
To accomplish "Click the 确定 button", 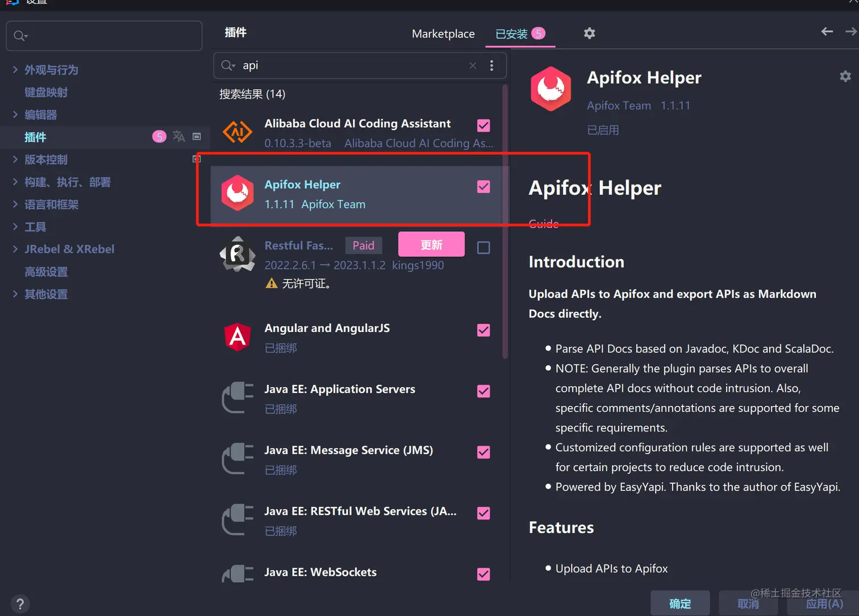I will pos(680,604).
